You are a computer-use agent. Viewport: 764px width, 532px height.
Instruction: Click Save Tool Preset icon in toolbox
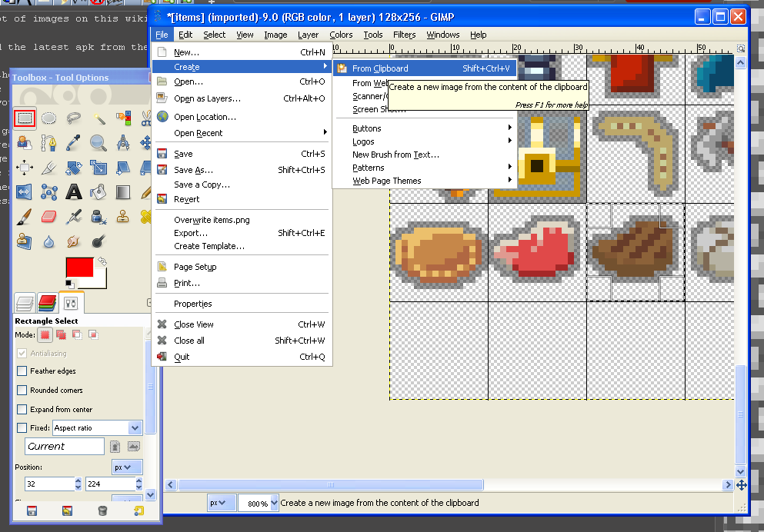tap(32, 510)
